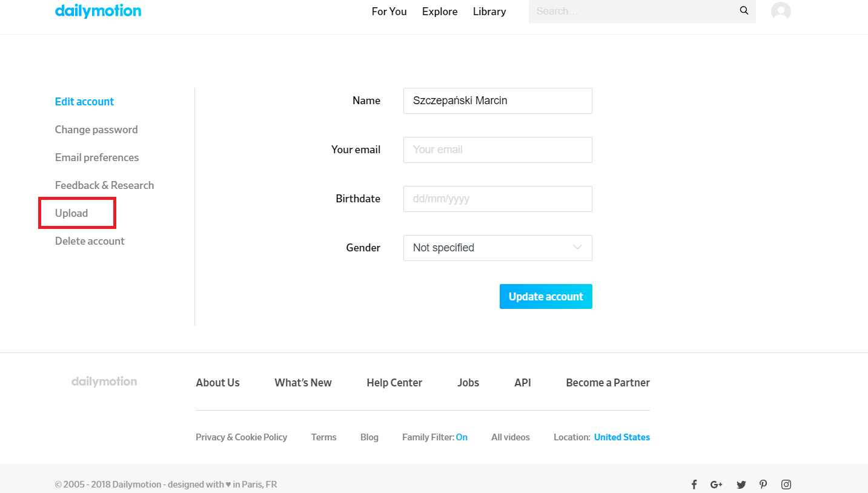Click the Update account button
868x493 pixels.
(546, 297)
